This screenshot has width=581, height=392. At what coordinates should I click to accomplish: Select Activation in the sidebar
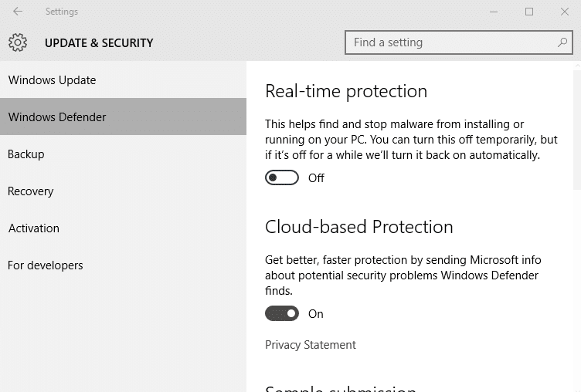(34, 228)
